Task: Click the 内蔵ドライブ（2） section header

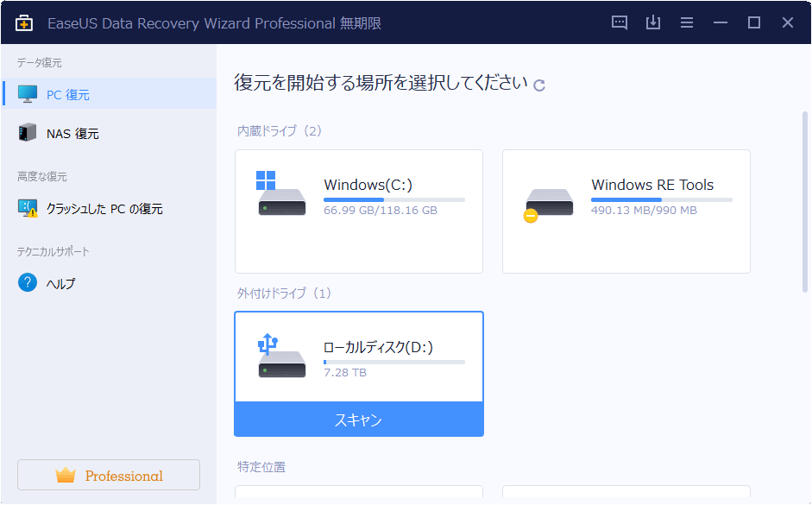Action: (x=280, y=130)
